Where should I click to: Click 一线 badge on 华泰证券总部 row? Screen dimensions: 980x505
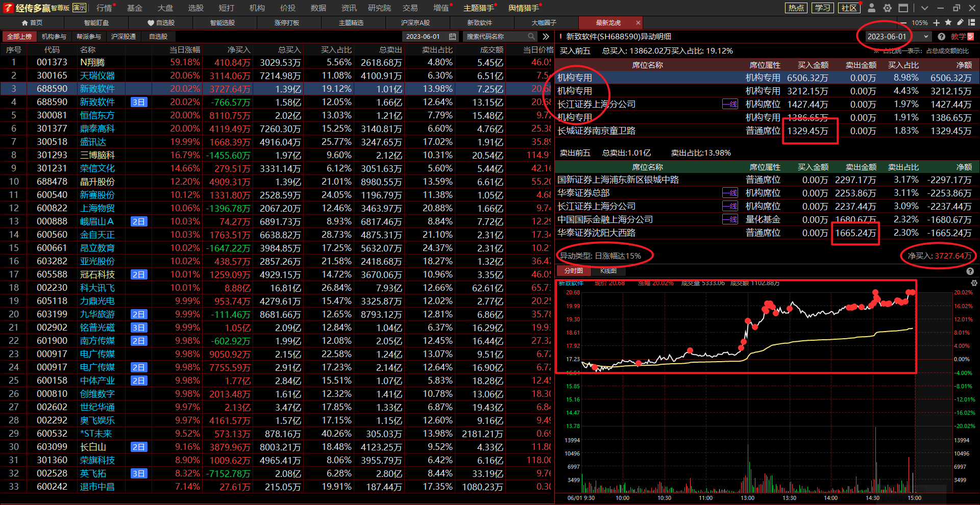click(x=730, y=193)
